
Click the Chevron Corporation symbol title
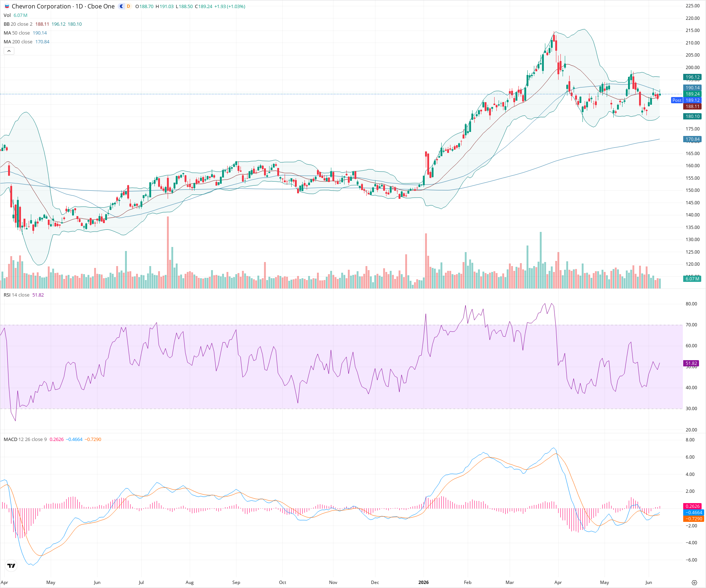click(63, 6)
